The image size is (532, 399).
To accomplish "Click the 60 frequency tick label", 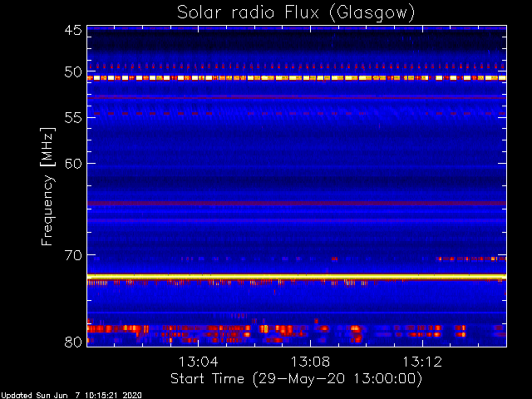I will coord(73,164).
